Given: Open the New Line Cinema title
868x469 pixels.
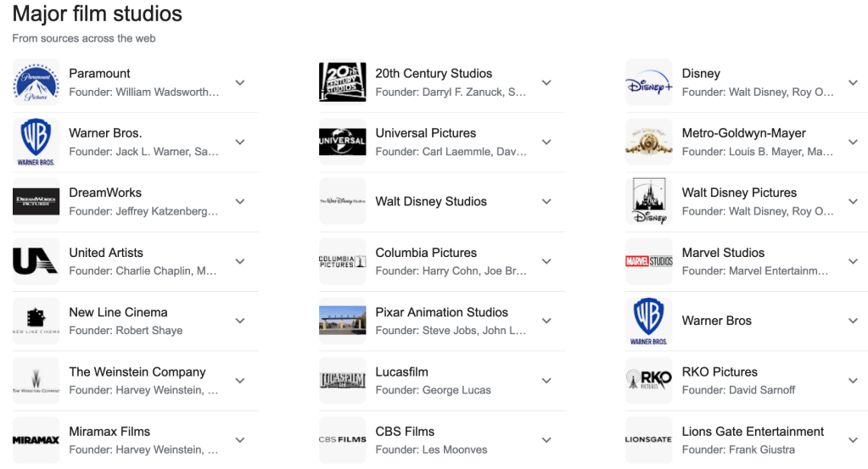Looking at the screenshot, I should click(x=118, y=312).
